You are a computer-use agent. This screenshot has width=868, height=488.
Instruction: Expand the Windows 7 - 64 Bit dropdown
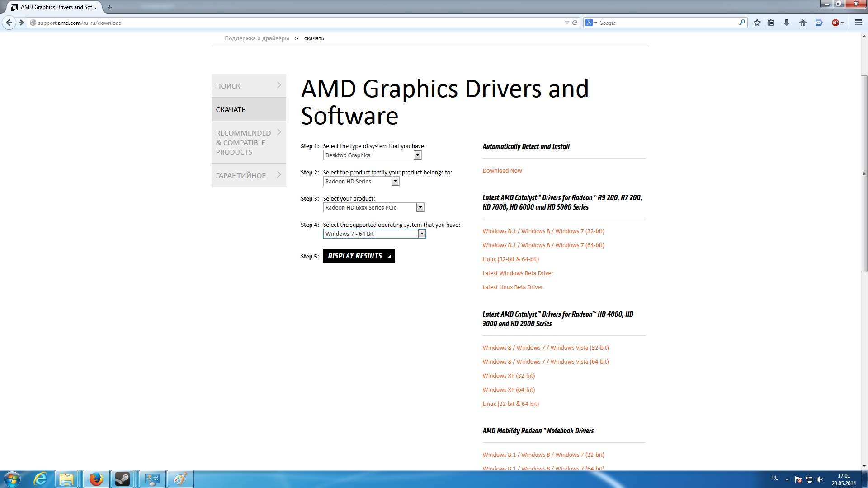click(375, 234)
